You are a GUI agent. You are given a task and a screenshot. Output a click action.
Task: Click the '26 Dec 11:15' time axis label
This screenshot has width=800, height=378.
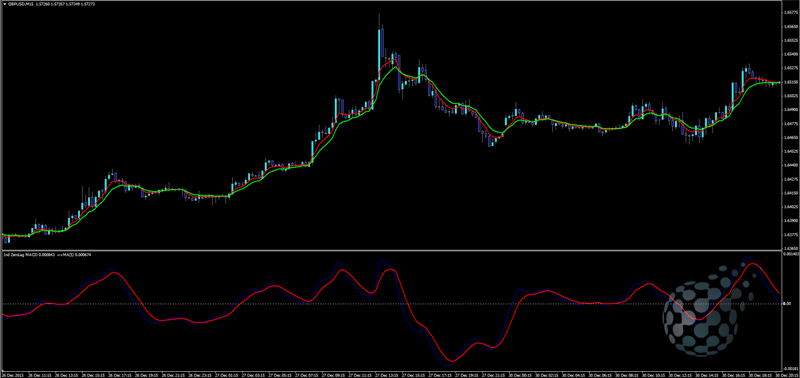[40, 374]
